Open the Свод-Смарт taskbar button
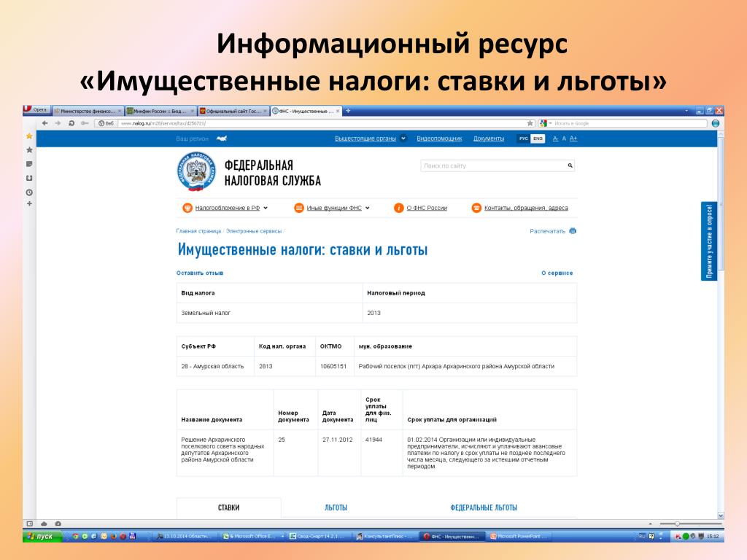 tap(320, 536)
